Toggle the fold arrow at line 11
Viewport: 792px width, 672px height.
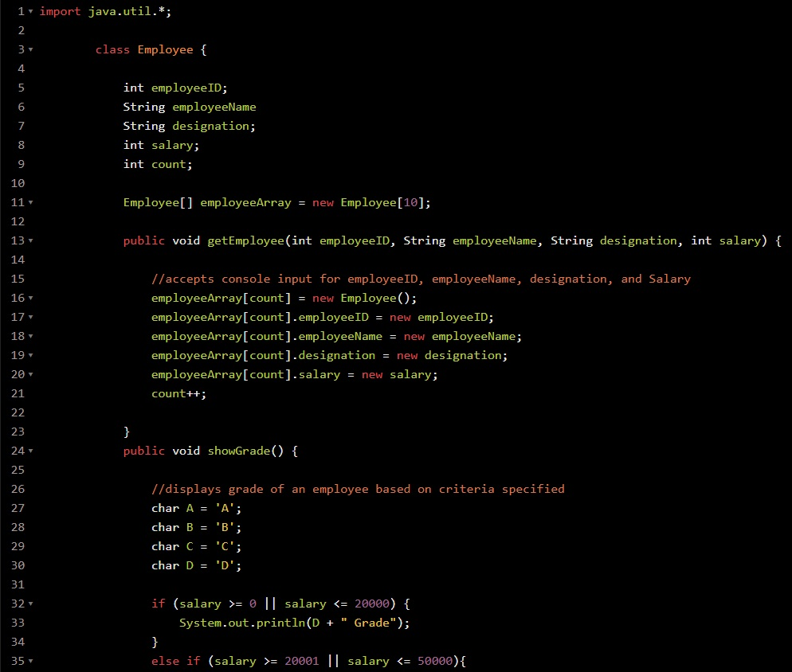(31, 202)
